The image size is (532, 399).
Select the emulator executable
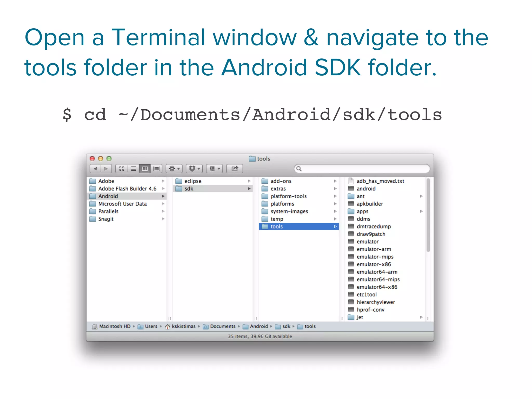click(385, 241)
